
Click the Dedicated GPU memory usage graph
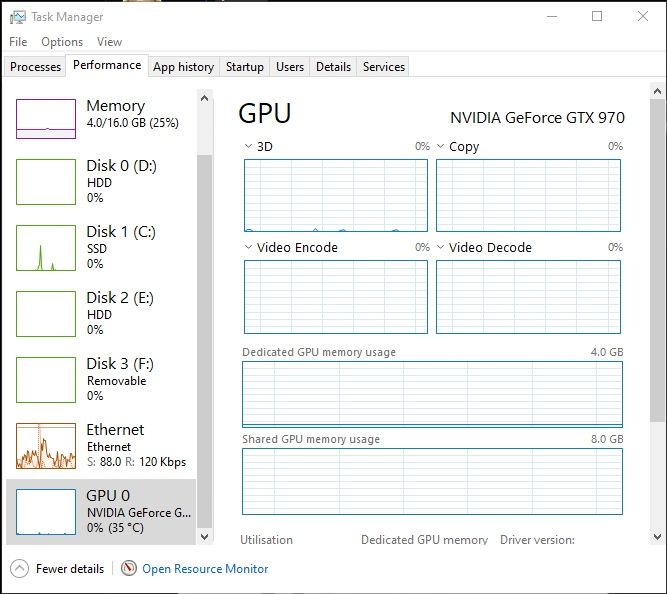coord(432,394)
